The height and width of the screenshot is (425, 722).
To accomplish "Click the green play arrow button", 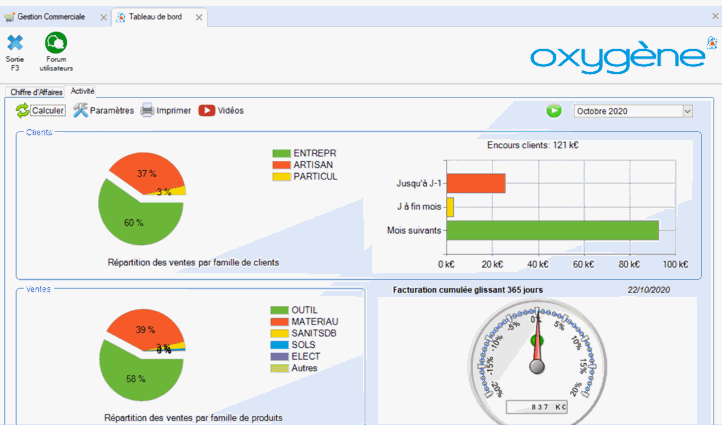I will [554, 111].
